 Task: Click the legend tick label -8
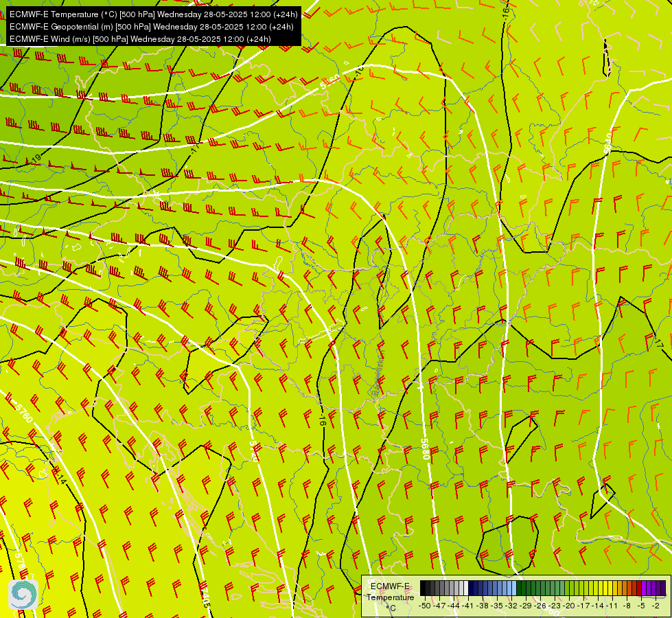point(627,606)
